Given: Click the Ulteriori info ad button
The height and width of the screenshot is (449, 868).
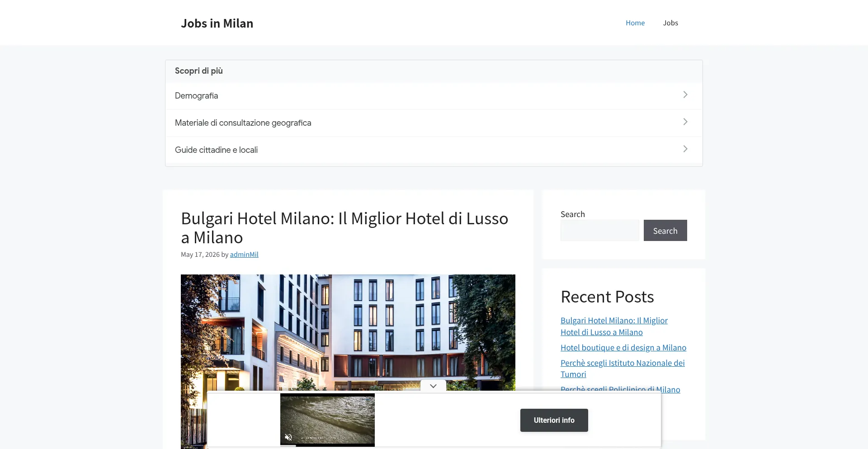Looking at the screenshot, I should coord(554,420).
